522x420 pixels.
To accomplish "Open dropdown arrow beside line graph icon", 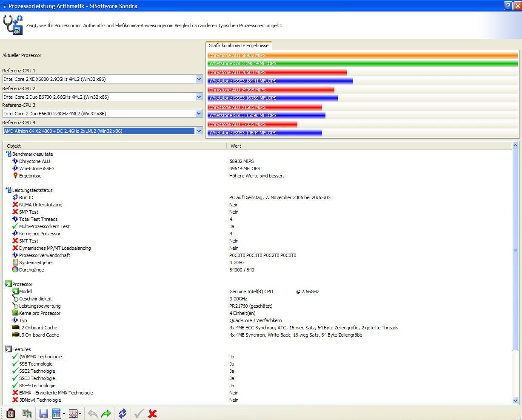I will click(x=80, y=414).
